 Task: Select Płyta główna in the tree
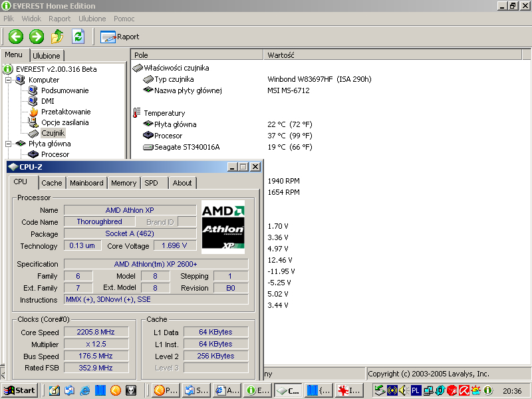tap(49, 144)
